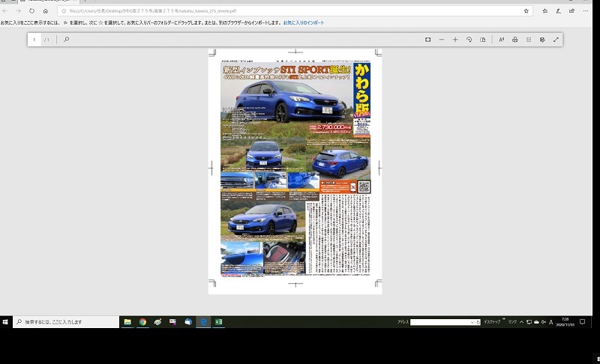Viewport: 600px width, 364px height.
Task: Click リンク toolbar on taskbar
Action: tap(512, 322)
